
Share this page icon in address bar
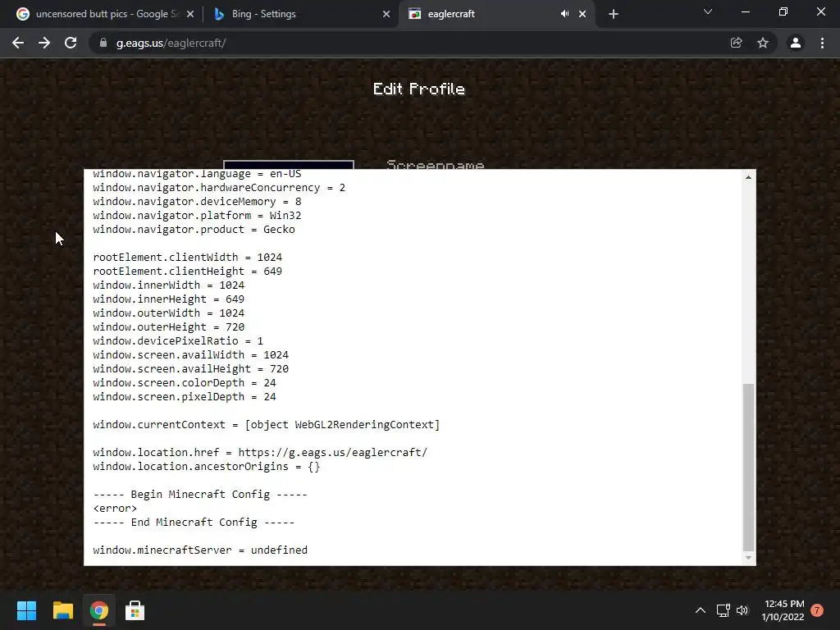pyautogui.click(x=737, y=43)
